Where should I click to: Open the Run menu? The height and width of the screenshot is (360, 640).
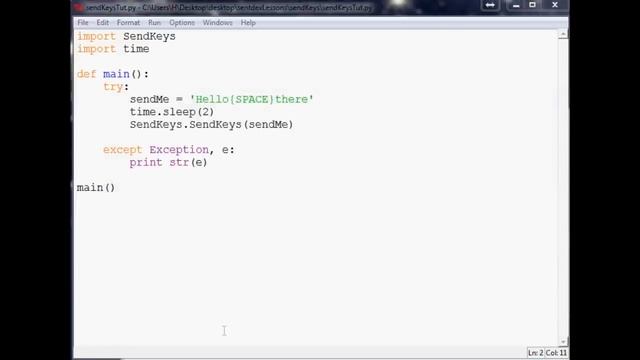coord(154,23)
